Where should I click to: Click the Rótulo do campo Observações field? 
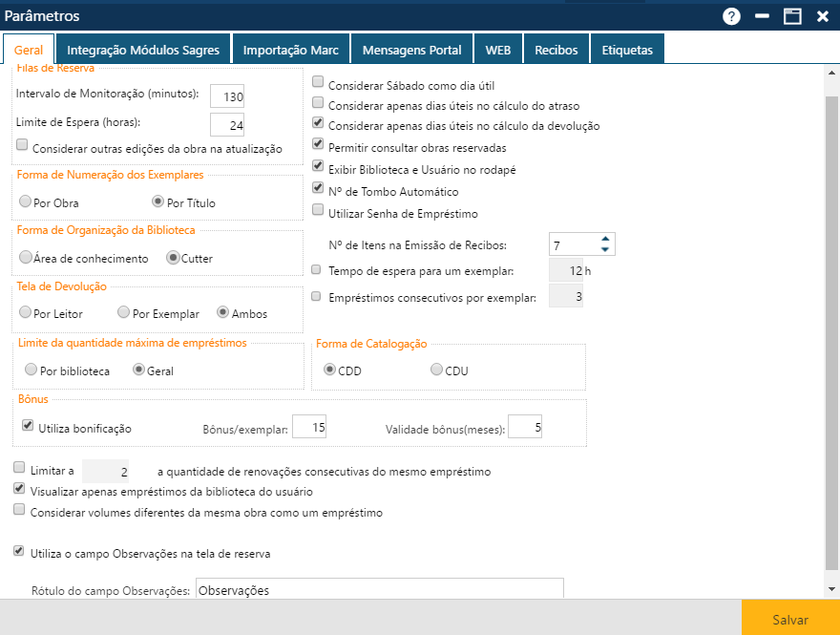tap(379, 588)
